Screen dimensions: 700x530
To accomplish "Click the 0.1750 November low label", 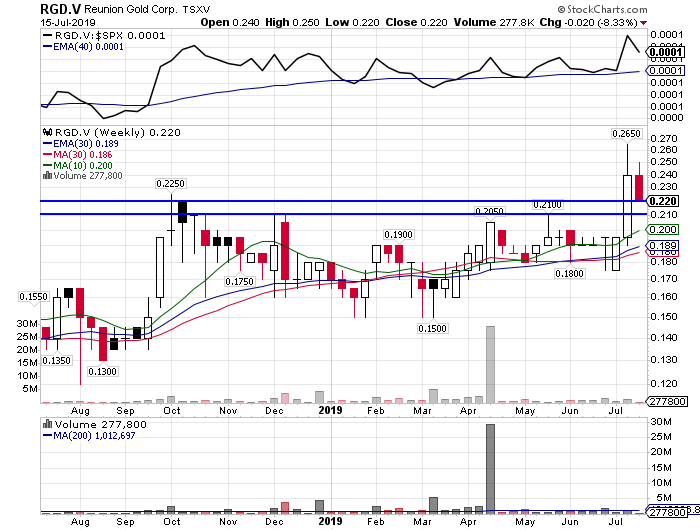I will click(x=239, y=281).
